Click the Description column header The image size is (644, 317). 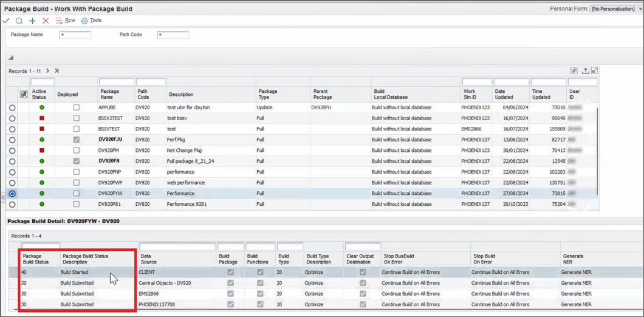point(181,95)
